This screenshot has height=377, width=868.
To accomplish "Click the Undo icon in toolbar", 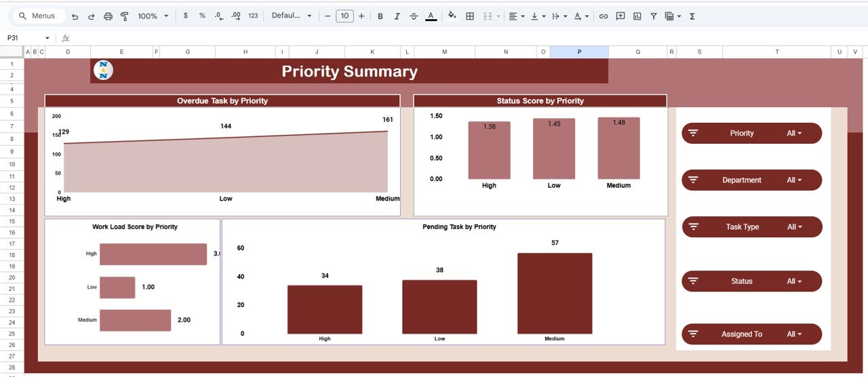I will (75, 16).
